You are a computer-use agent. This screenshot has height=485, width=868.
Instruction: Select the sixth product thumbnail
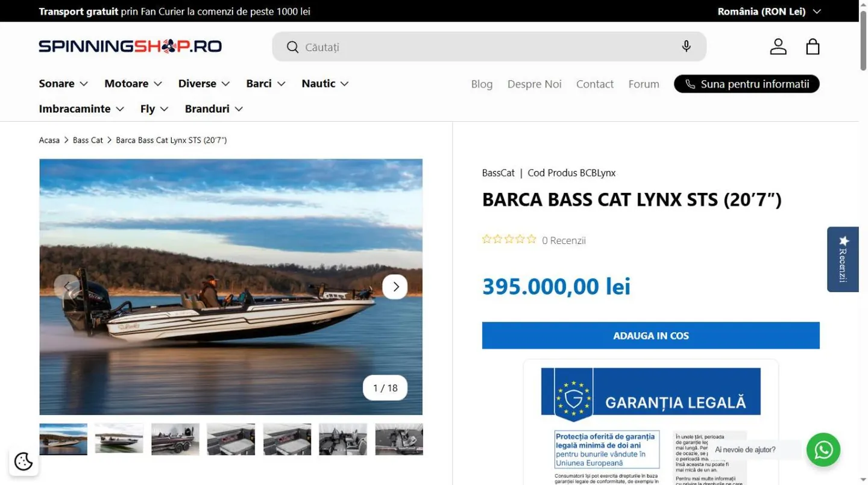[343, 439]
